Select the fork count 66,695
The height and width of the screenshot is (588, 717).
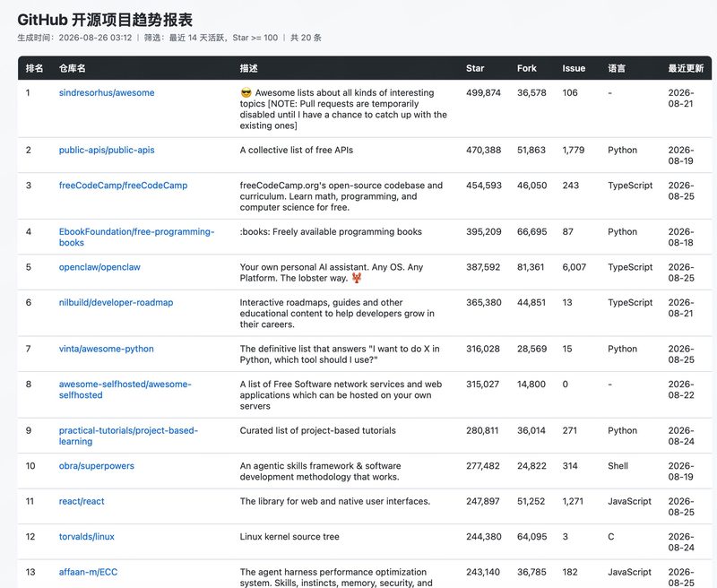[531, 232]
